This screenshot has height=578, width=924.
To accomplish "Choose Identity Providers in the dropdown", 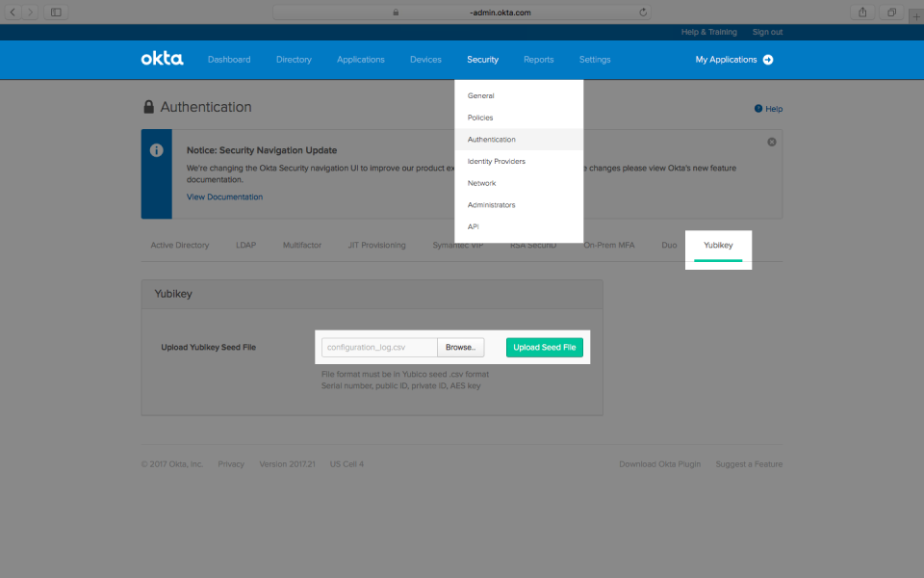I will click(496, 161).
